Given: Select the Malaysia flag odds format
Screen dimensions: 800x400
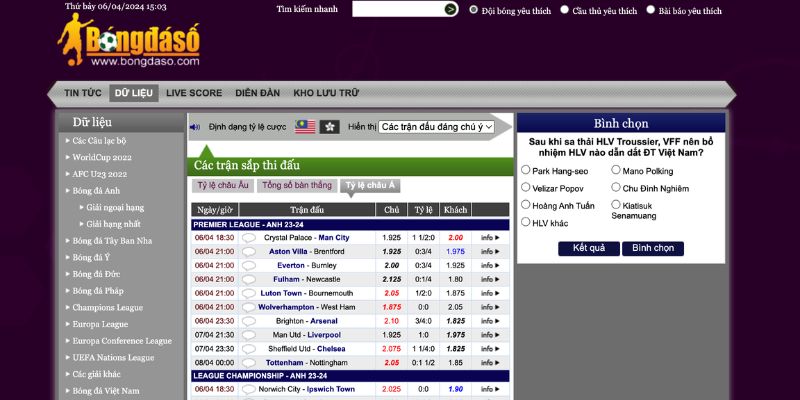Looking at the screenshot, I should tap(305, 127).
